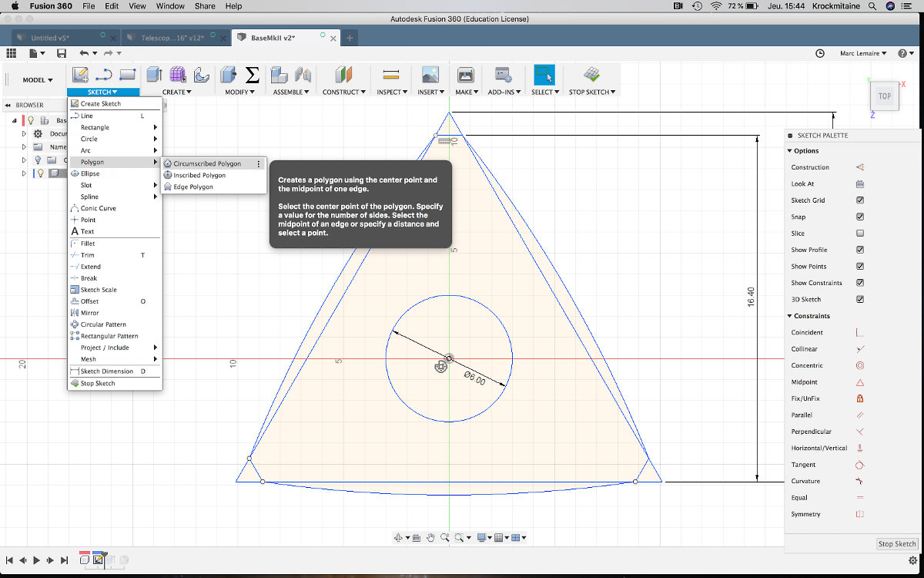924x578 pixels.
Task: Toggle the root component lightbulb visibility
Action: tap(32, 120)
